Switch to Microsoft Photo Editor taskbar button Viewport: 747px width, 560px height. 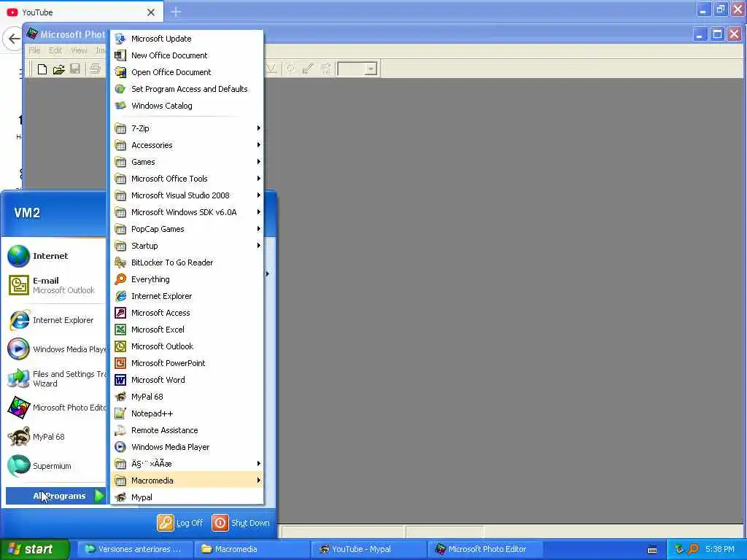[x=484, y=549]
